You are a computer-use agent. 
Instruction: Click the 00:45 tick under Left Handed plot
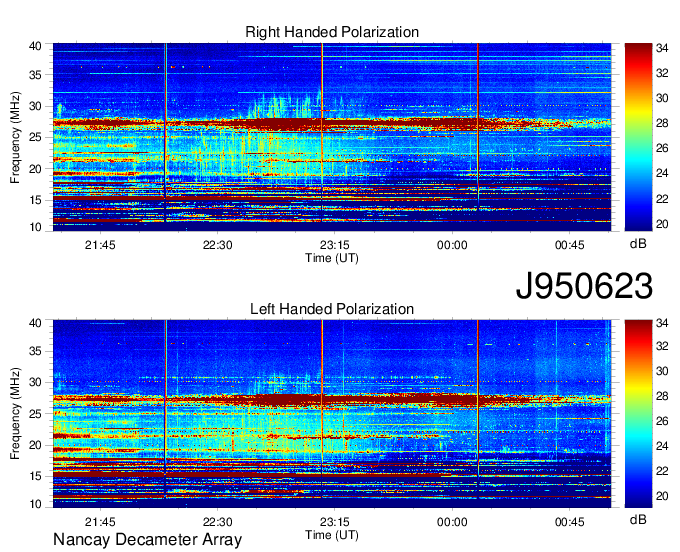[570, 522]
